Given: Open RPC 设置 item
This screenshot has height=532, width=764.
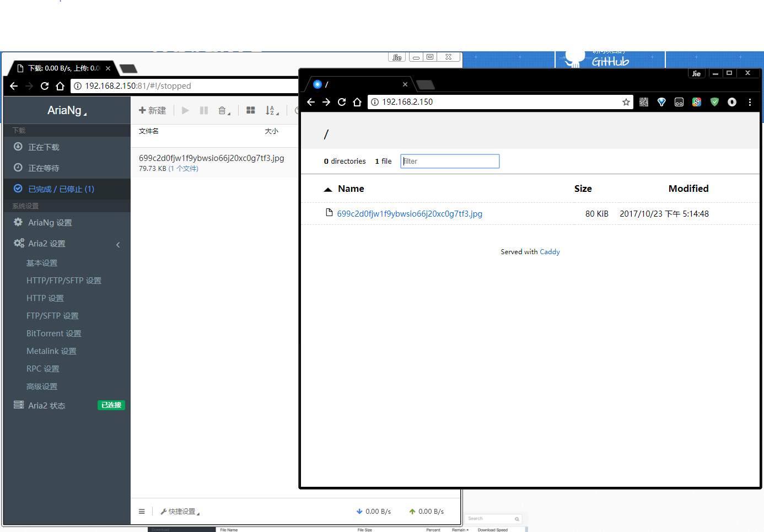Looking at the screenshot, I should 43,369.
